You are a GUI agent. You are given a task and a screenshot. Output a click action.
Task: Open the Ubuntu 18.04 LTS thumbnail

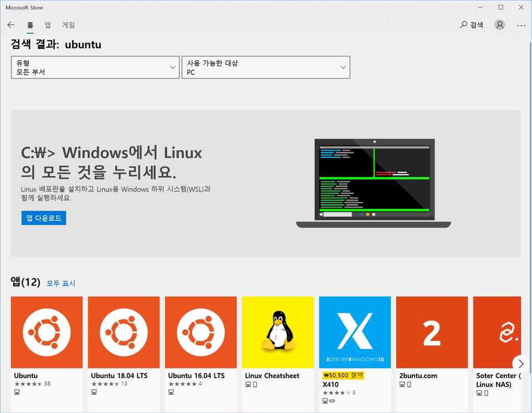click(124, 332)
